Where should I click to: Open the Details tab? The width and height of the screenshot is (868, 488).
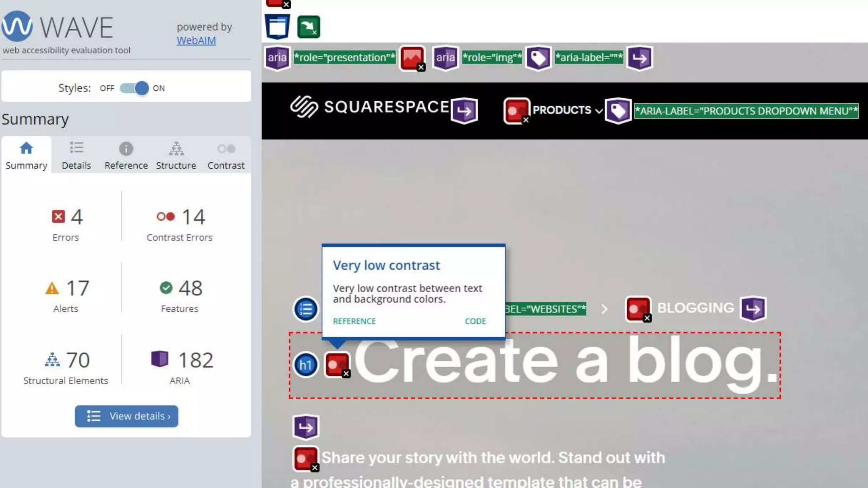pos(76,155)
